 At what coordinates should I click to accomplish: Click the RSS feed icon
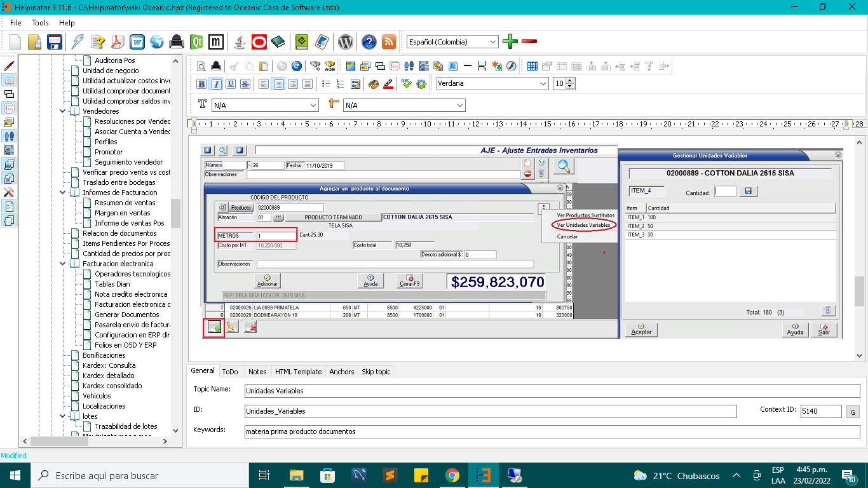pyautogui.click(x=388, y=42)
